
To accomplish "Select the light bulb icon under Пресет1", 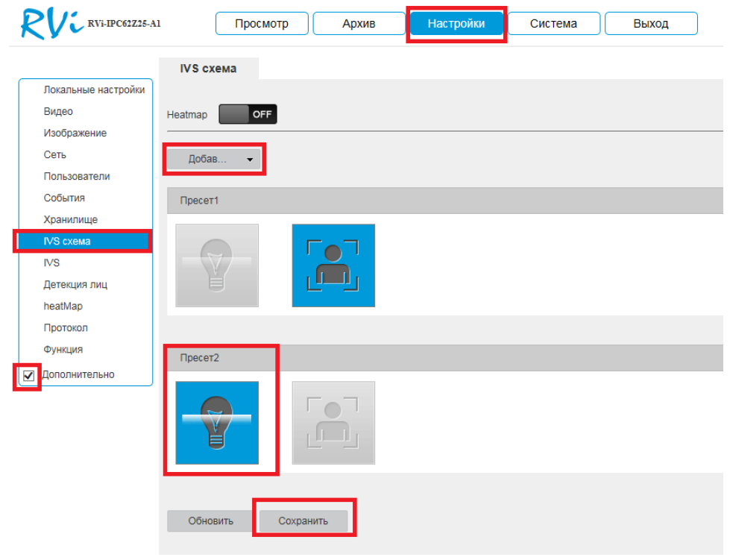I will click(x=217, y=265).
